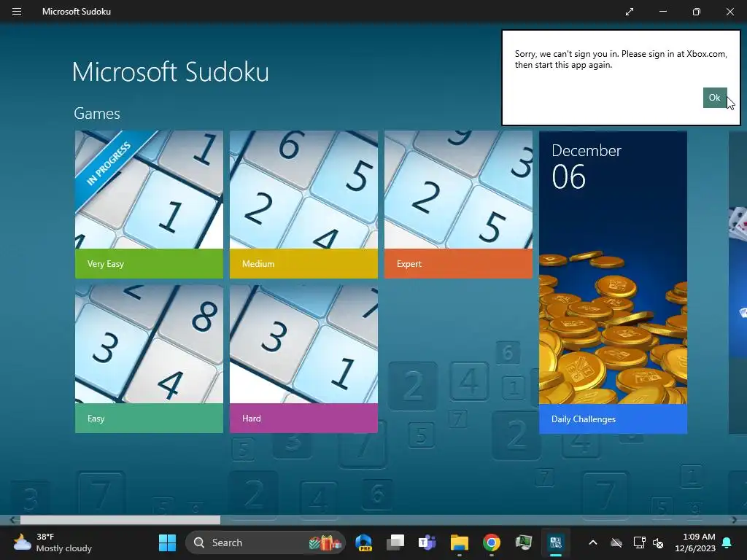The height and width of the screenshot is (560, 747).
Task: Open clock and date 1:09 AM
Action: click(x=695, y=542)
